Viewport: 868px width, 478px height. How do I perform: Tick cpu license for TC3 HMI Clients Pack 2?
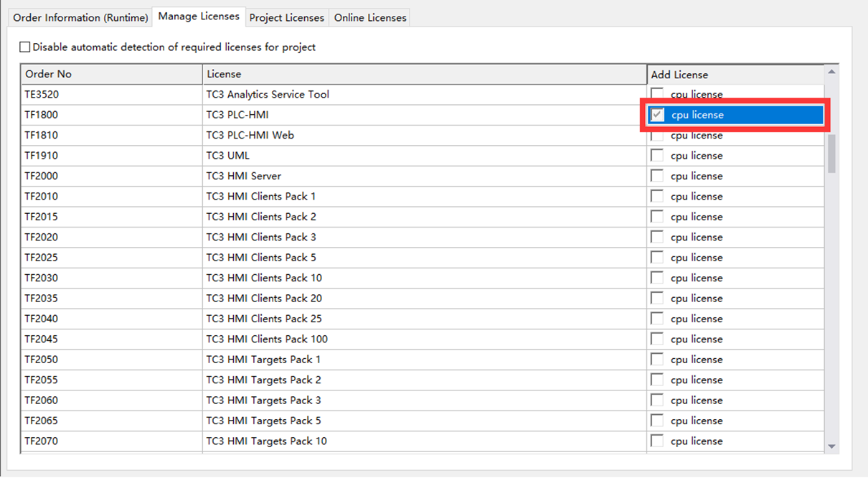point(657,217)
